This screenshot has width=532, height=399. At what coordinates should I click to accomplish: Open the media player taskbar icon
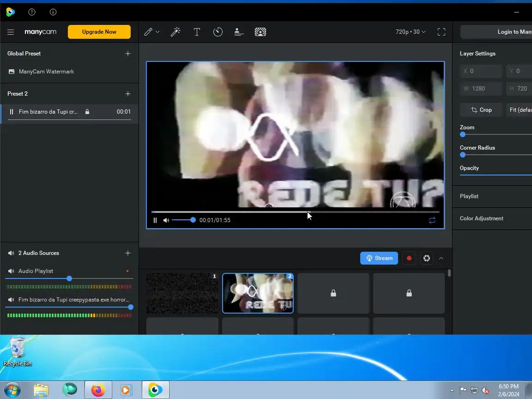pyautogui.click(x=126, y=390)
